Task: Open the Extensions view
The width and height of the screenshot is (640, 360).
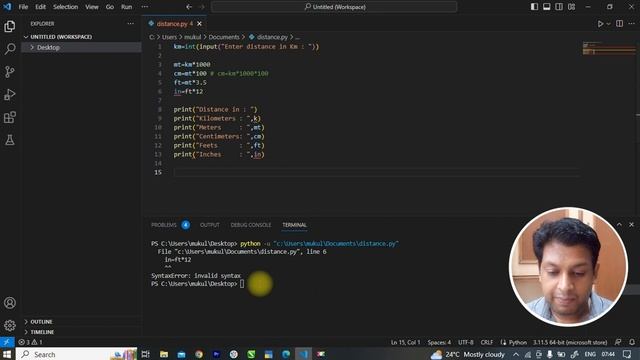Action: [10, 118]
